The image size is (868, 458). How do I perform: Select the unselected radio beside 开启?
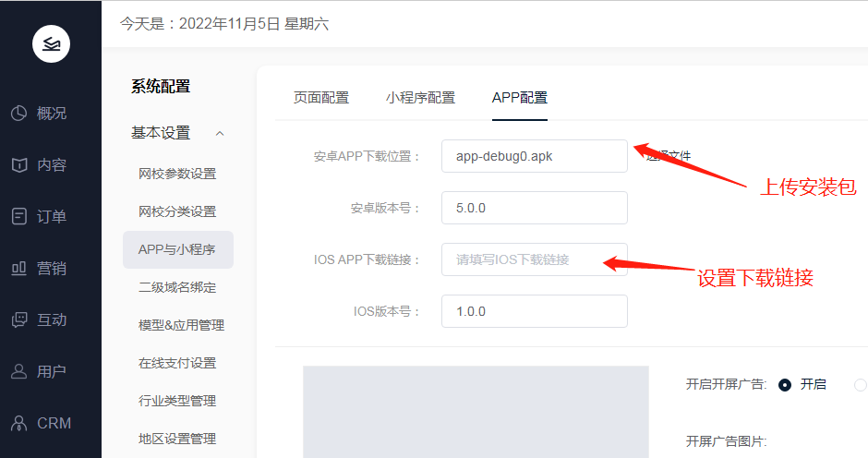861,385
